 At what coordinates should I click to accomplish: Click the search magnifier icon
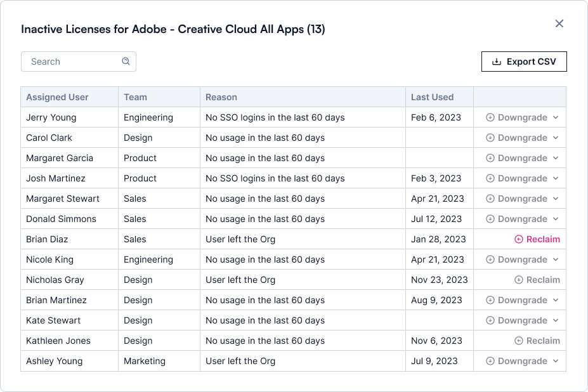pos(126,61)
